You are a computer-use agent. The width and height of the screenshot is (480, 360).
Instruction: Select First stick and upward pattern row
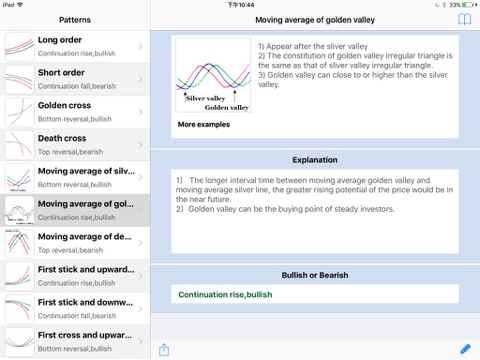pos(75,276)
